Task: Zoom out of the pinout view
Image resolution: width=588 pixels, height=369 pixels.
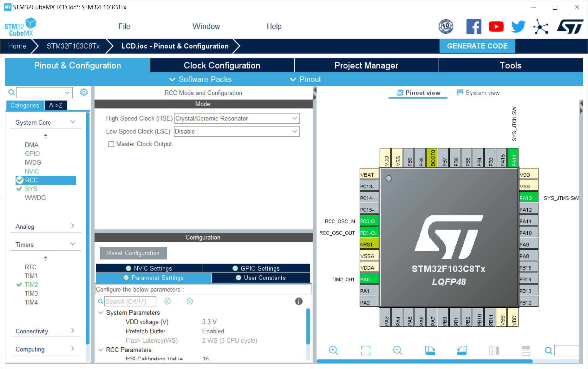Action: pos(397,350)
